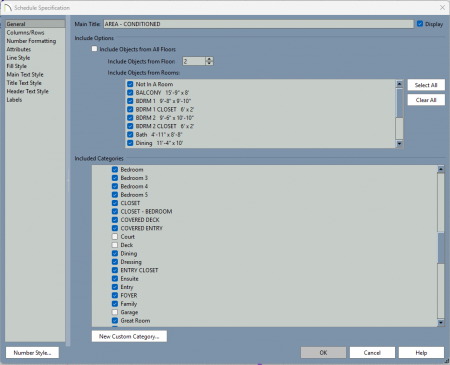This screenshot has width=450, height=365.
Task: Click the rooms list scrollbar thumb
Action: pos(399,103)
